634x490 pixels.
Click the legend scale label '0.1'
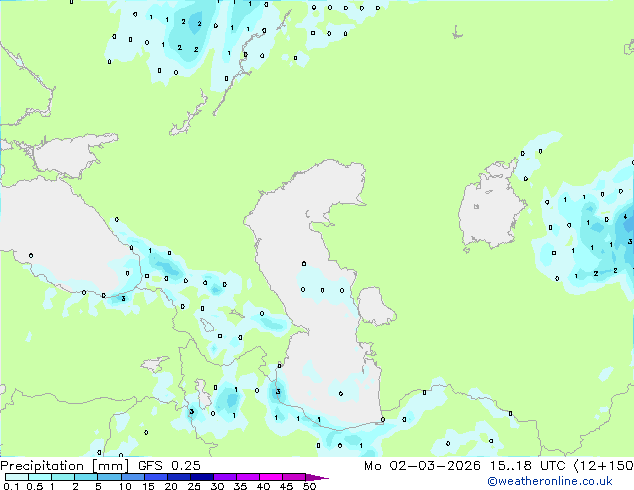11,486
